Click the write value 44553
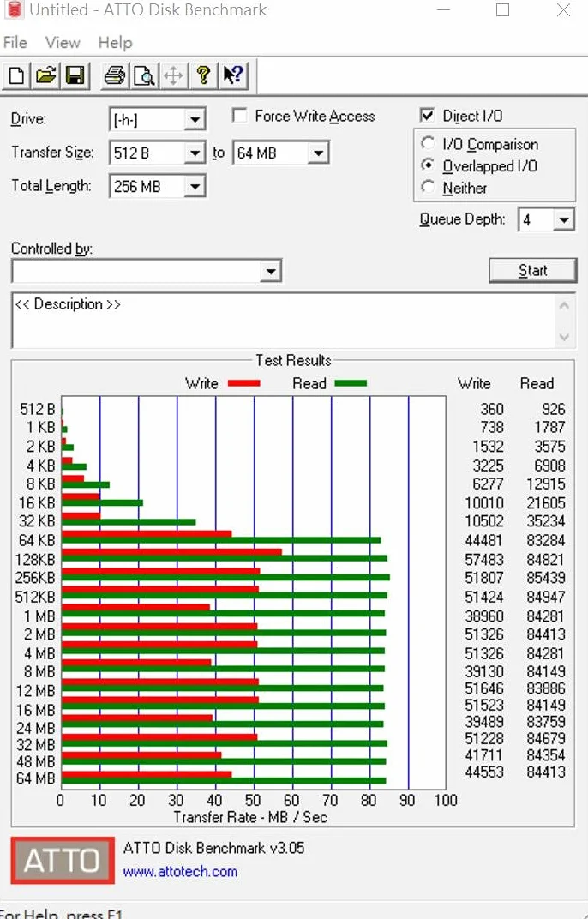The height and width of the screenshot is (919, 588). 484,772
